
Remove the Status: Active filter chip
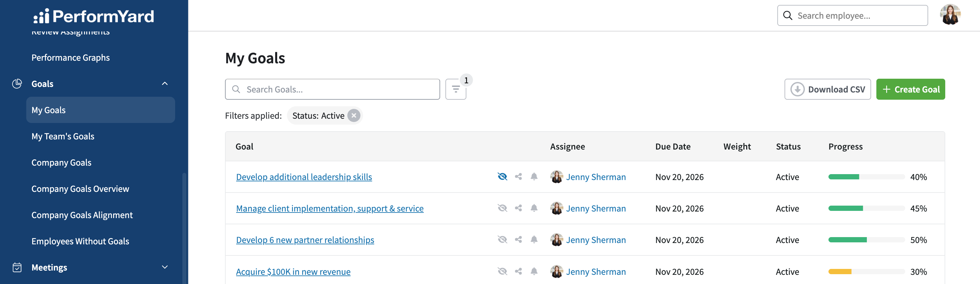[354, 115]
